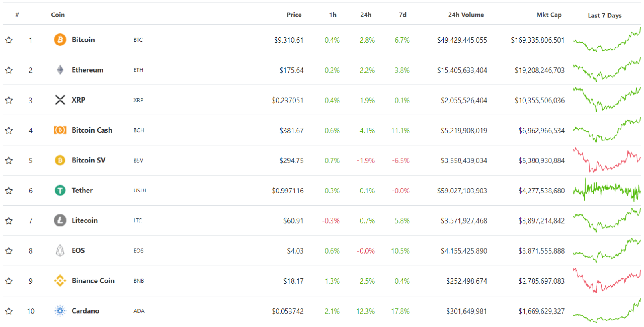Screen dimensions: 644x327
Task: Mark Cardano with the star
Action: (9, 311)
